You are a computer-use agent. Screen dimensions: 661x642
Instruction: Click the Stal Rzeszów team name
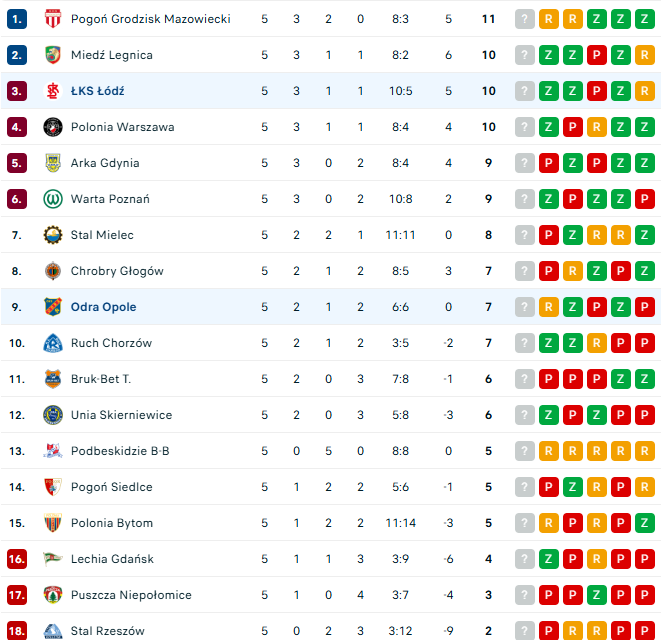107,631
